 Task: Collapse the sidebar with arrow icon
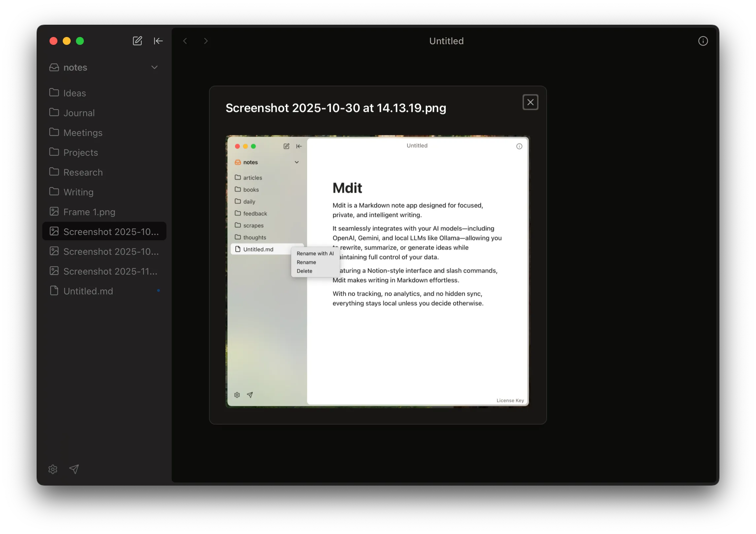[158, 41]
